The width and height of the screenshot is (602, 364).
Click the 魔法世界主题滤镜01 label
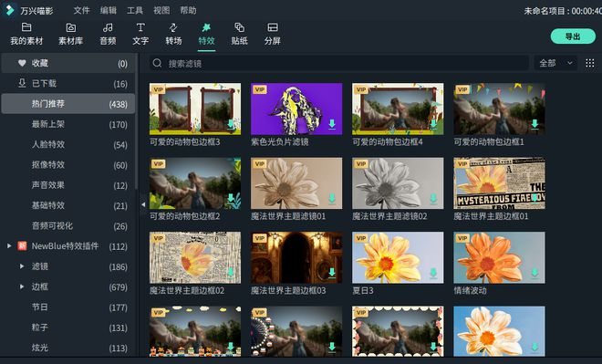[x=288, y=216]
